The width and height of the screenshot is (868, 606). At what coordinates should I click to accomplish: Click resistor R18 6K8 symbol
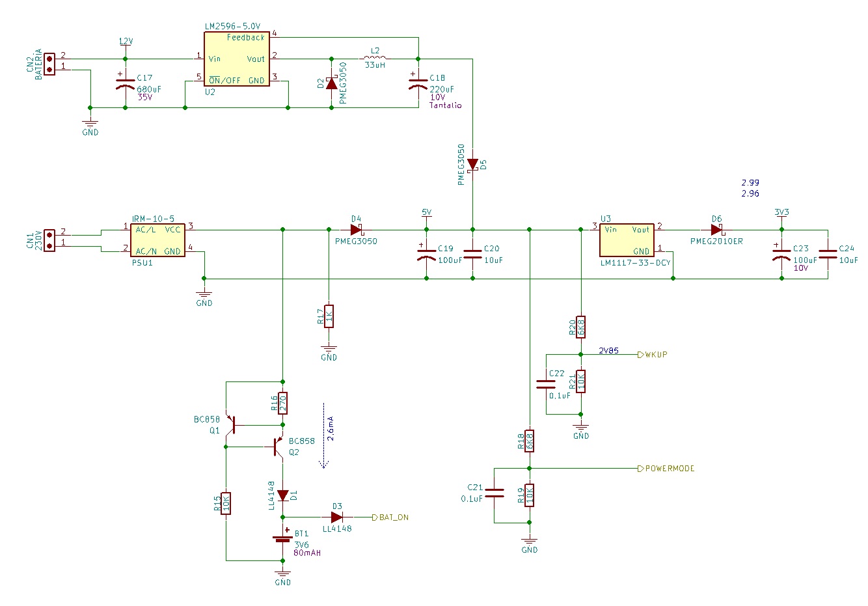pos(530,441)
